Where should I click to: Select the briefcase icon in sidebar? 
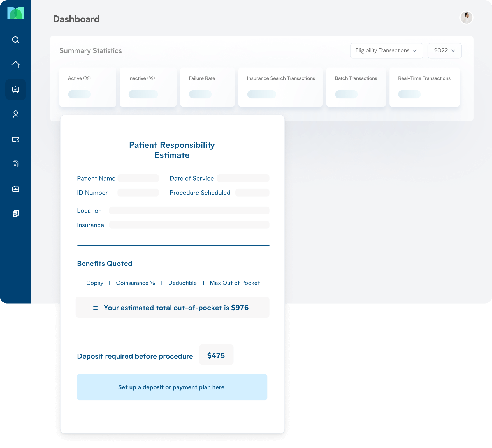click(16, 188)
